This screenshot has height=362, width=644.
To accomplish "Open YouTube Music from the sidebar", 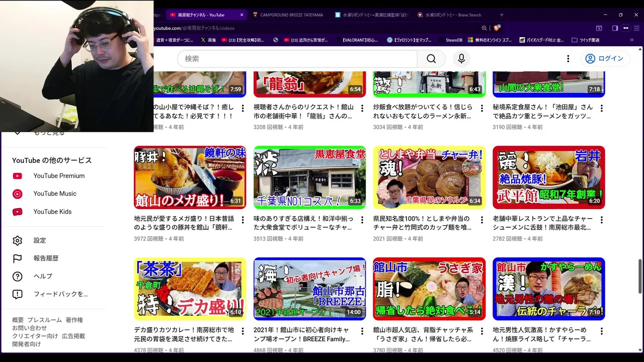I will 55,194.
